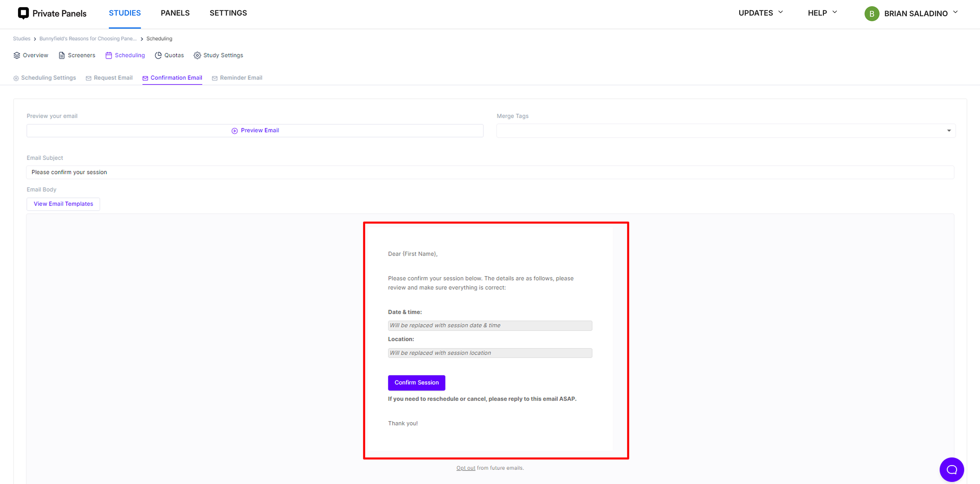Click the Quotas pie chart icon
The width and height of the screenshot is (980, 484).
(158, 56)
